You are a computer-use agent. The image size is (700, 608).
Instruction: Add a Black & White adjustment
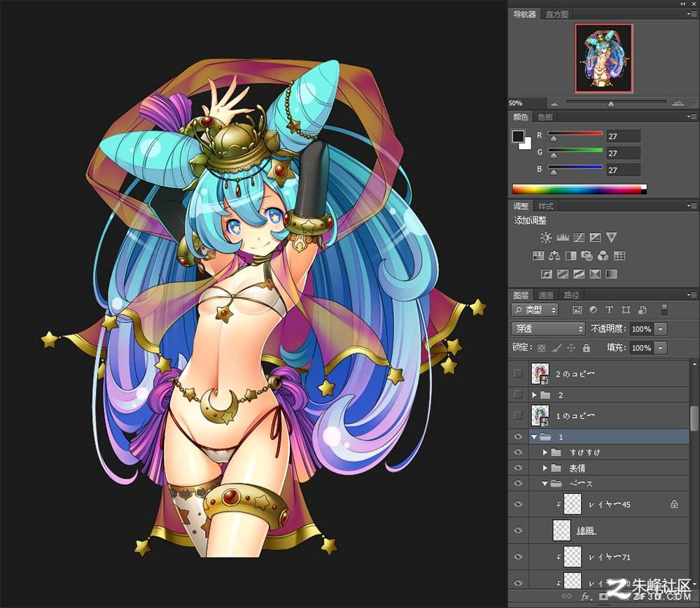pos(570,255)
